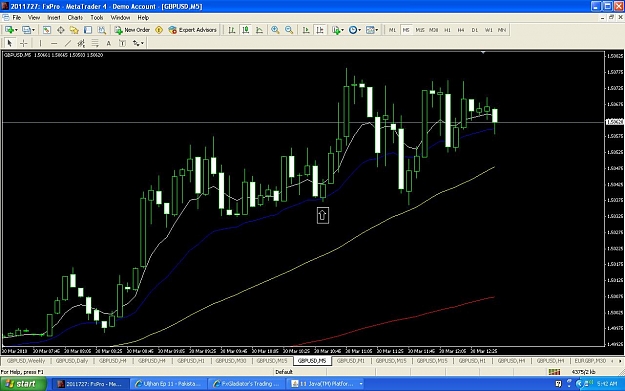The width and height of the screenshot is (625, 391).
Task: Set timeframe to M30 in toolbar
Action: 434,30
